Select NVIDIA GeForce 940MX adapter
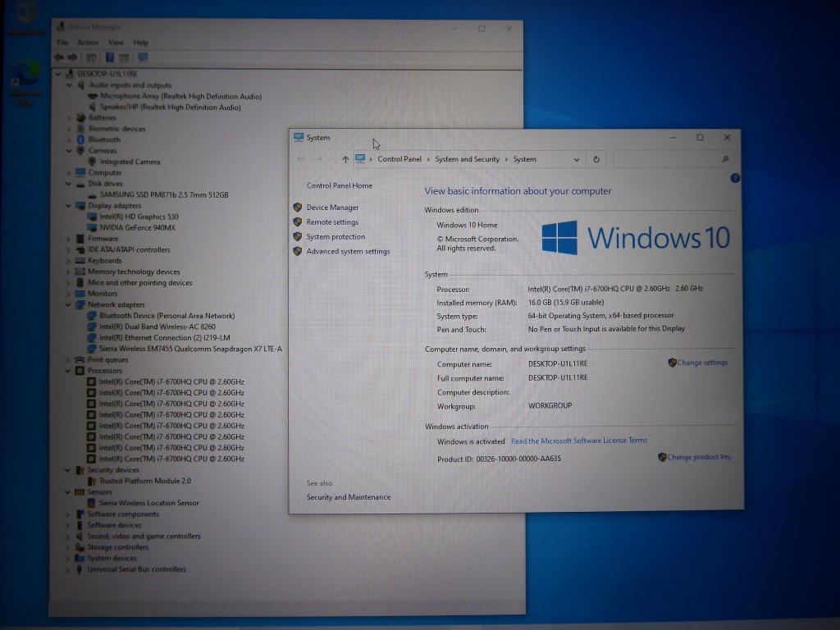This screenshot has height=630, width=840. point(137,228)
